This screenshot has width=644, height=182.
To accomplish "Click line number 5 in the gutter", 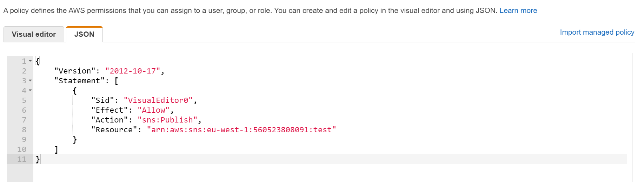I will (24, 100).
